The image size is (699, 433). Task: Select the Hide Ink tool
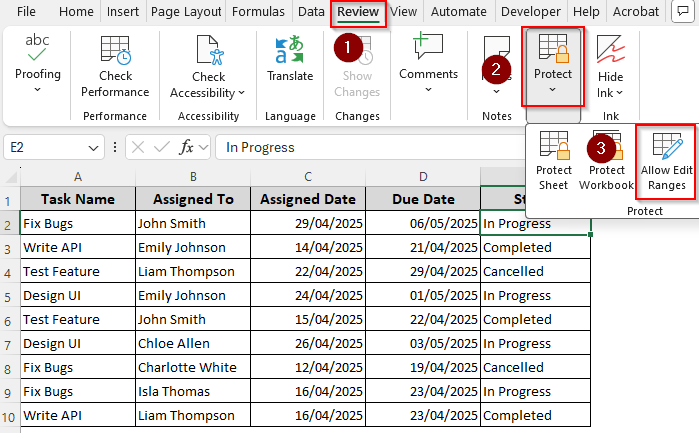(x=610, y=67)
